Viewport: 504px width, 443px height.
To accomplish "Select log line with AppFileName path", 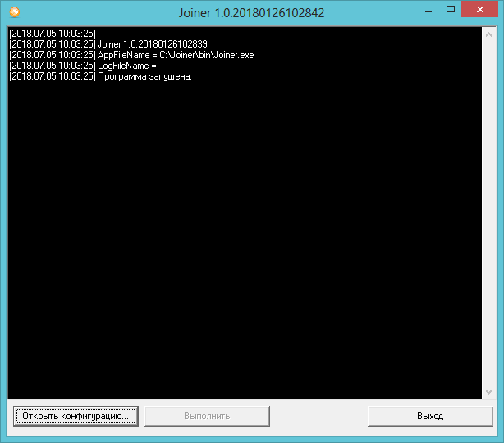I will (x=131, y=55).
